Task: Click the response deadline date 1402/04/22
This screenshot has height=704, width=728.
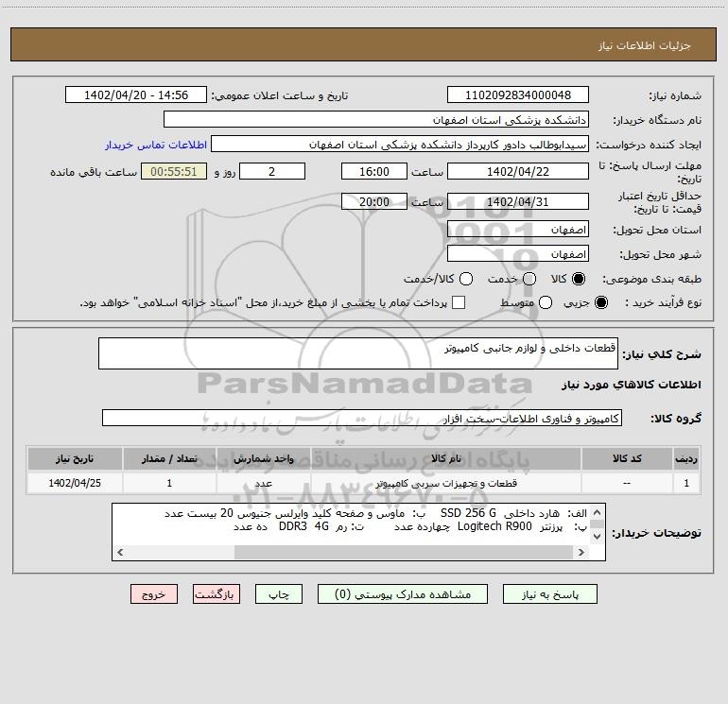Action: pos(518,171)
